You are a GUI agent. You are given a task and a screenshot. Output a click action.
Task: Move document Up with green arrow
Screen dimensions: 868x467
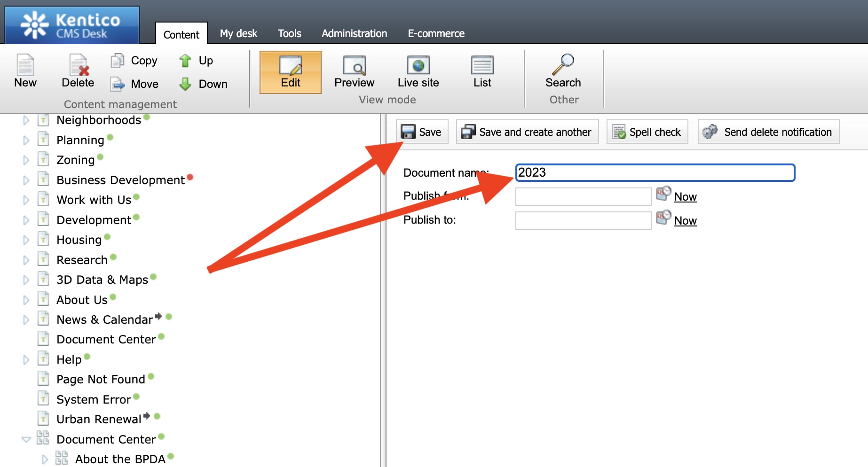[x=185, y=61]
